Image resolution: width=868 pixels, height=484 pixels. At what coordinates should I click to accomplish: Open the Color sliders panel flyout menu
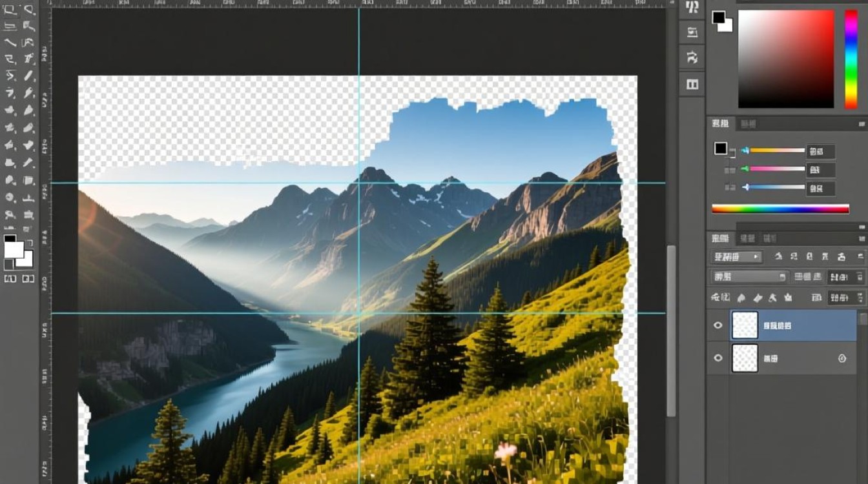tap(862, 124)
